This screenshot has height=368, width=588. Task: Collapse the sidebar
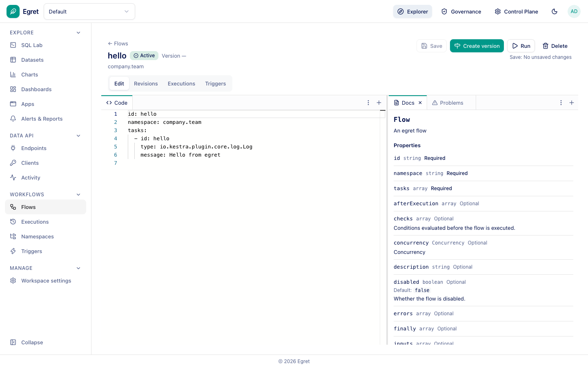point(45,342)
